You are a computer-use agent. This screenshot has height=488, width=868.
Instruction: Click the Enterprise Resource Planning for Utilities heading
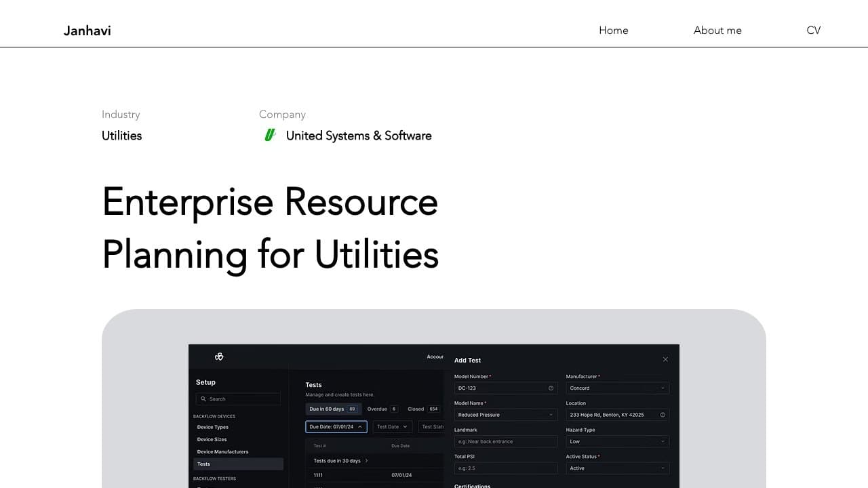(x=271, y=228)
